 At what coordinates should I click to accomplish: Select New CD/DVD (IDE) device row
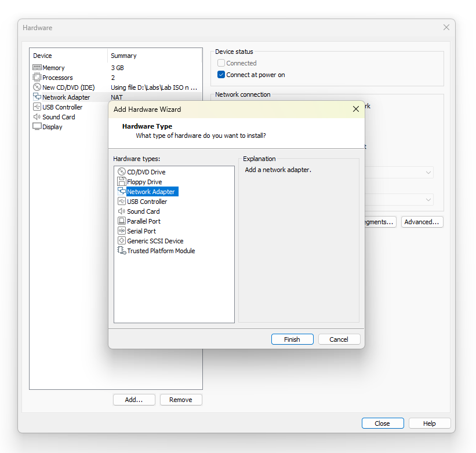(115, 87)
